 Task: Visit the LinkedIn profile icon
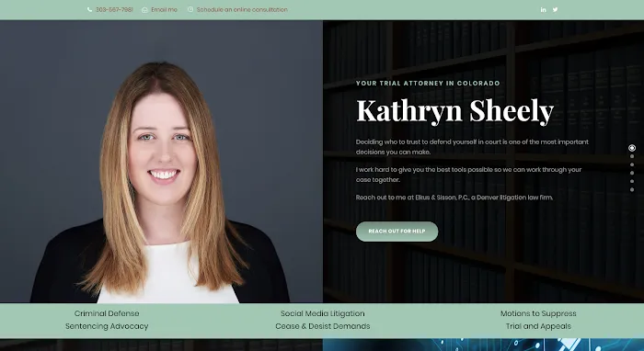point(544,9)
